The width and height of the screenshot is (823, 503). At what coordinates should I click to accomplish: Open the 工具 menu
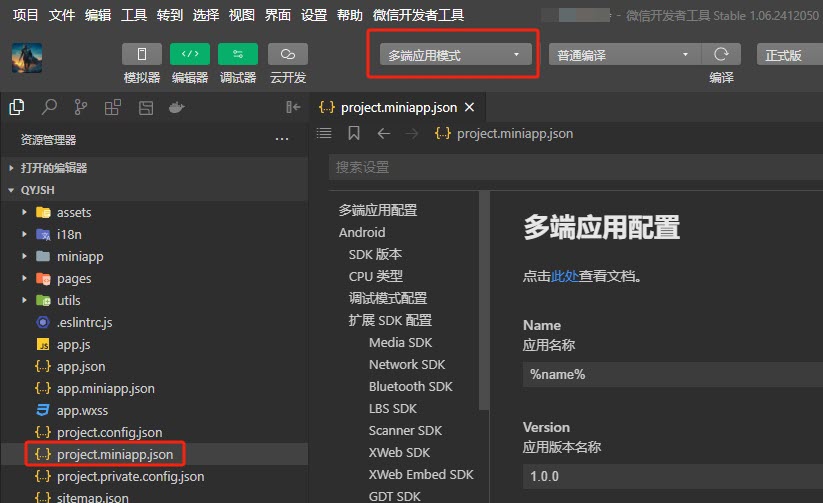click(134, 15)
